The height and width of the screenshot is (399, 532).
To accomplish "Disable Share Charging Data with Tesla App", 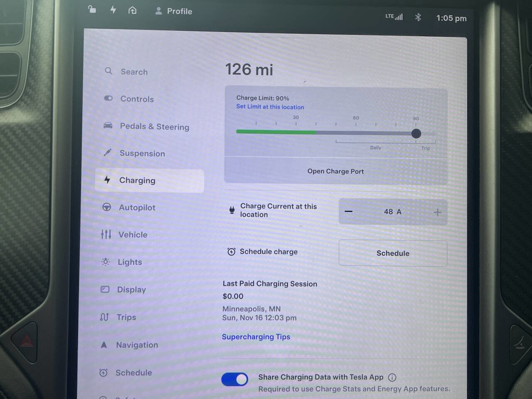I will 234,379.
